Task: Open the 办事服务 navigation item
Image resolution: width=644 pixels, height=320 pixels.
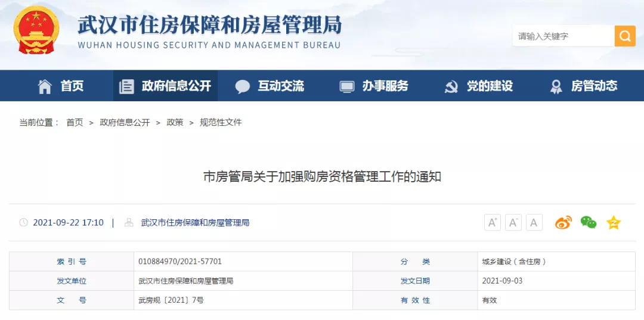Action: (x=385, y=86)
